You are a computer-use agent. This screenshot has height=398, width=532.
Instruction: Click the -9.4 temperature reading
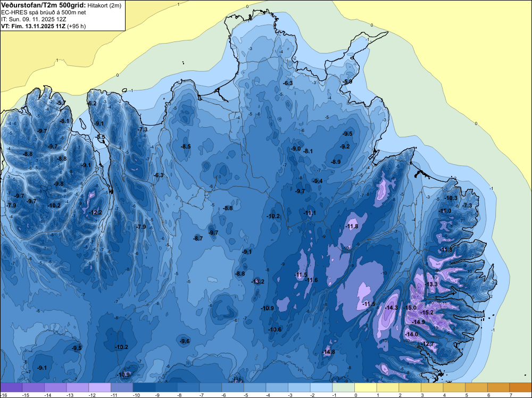318,181
